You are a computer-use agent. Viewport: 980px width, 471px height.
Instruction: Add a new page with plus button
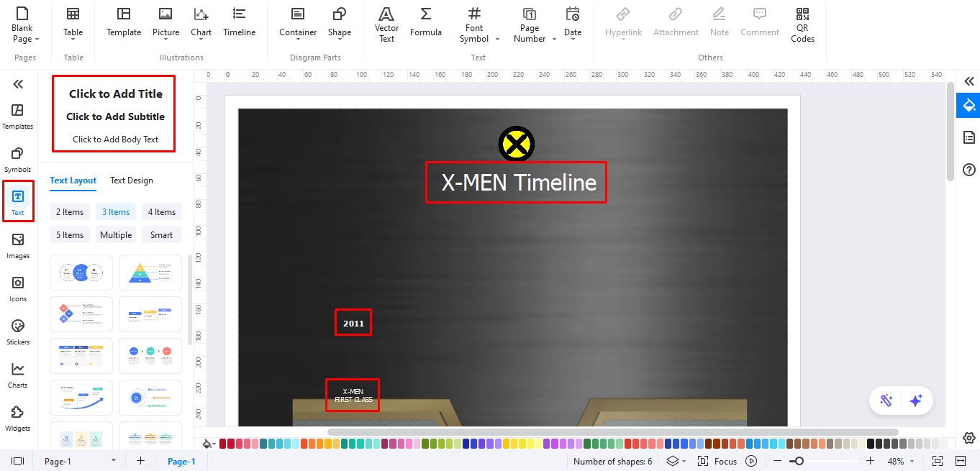tap(140, 461)
